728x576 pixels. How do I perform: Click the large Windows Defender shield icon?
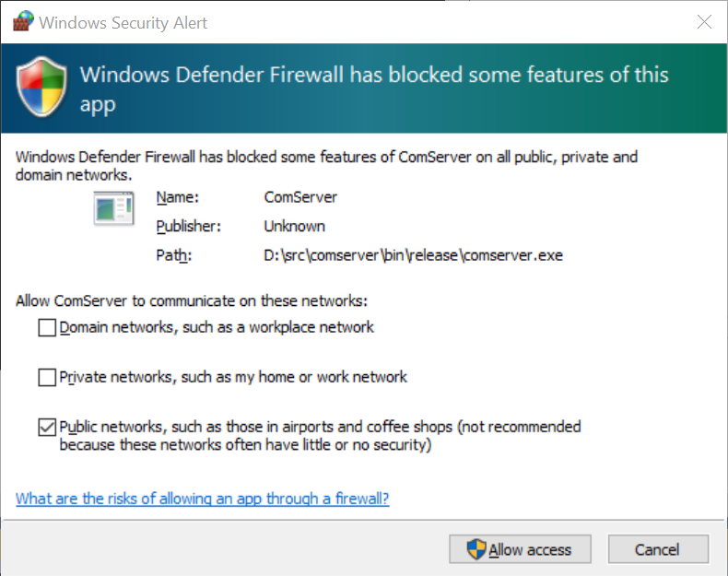pyautogui.click(x=42, y=88)
